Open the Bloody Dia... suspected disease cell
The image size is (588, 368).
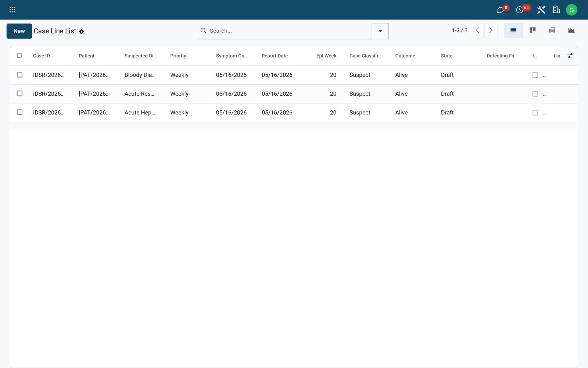pos(140,75)
